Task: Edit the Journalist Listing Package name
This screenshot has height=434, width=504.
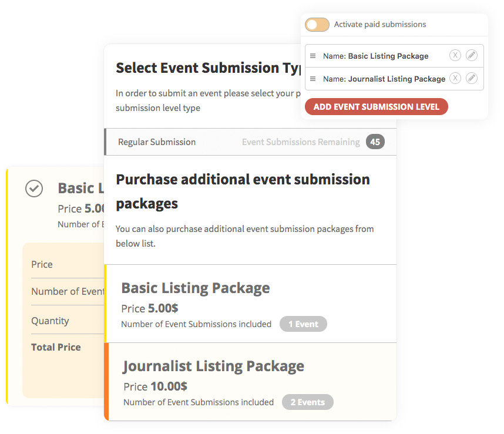Action: 472,78
